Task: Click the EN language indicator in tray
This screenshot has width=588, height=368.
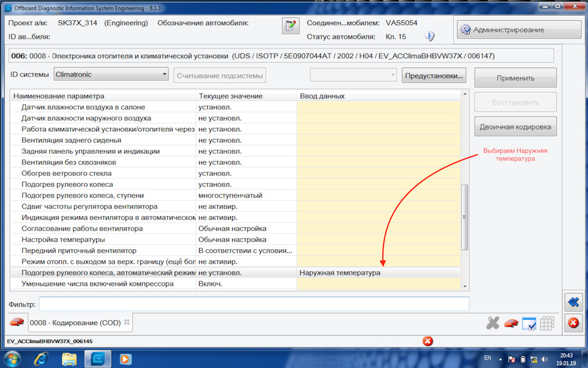Action: click(488, 358)
